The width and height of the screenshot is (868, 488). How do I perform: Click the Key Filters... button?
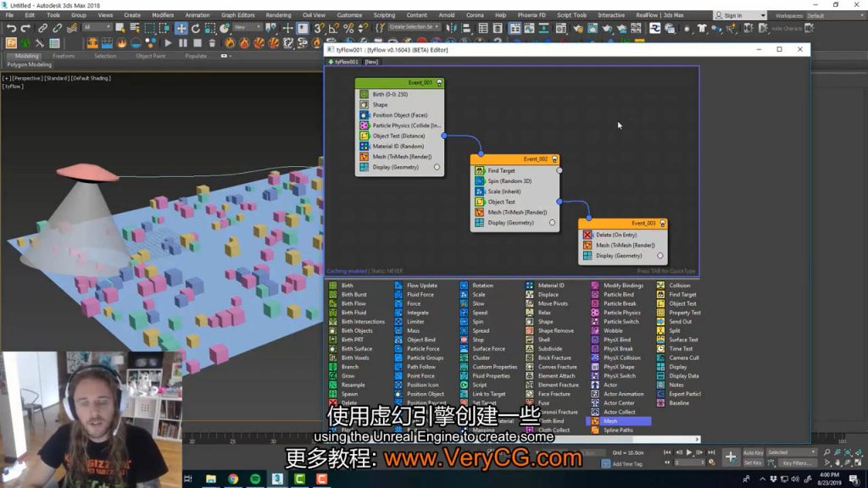coord(796,463)
